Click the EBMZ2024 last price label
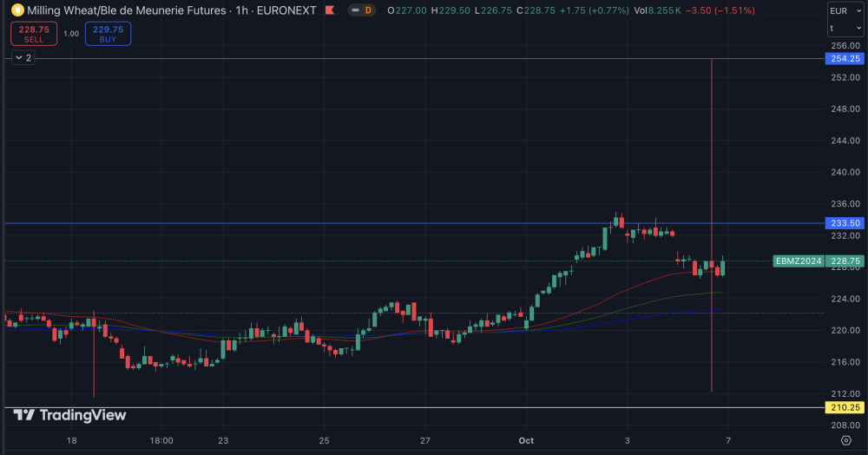 click(799, 260)
